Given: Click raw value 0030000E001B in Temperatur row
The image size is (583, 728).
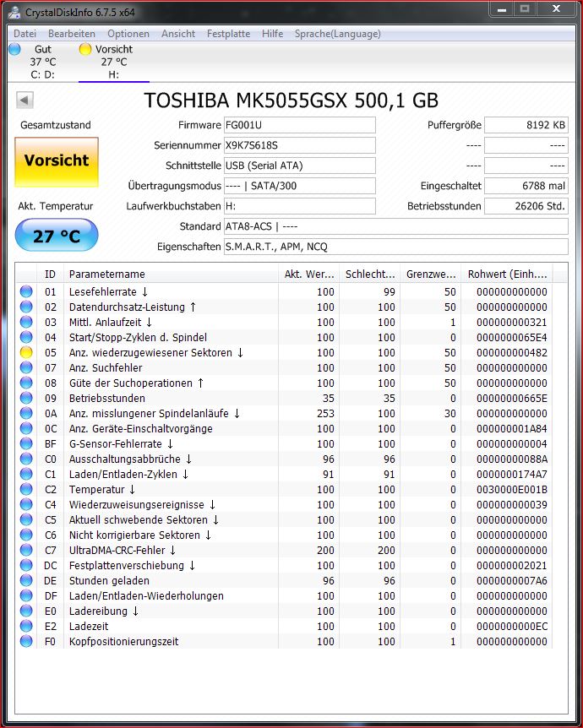Looking at the screenshot, I should pos(511,489).
